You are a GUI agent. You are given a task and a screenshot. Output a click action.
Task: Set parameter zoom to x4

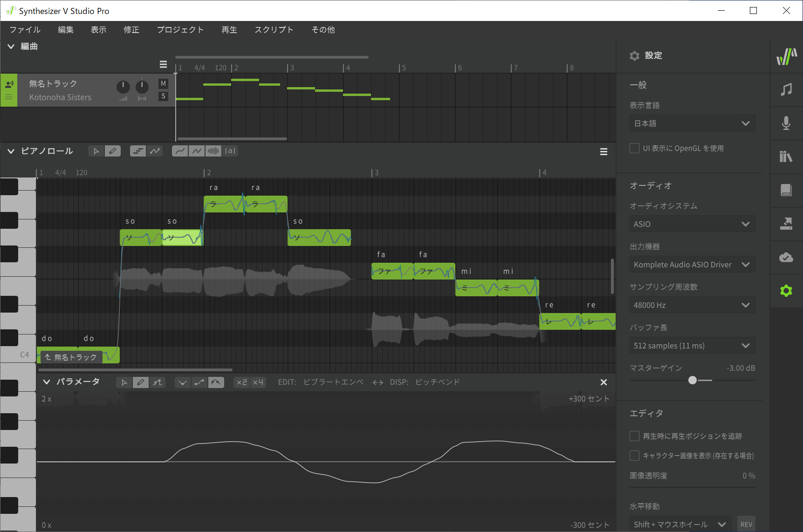point(258,382)
